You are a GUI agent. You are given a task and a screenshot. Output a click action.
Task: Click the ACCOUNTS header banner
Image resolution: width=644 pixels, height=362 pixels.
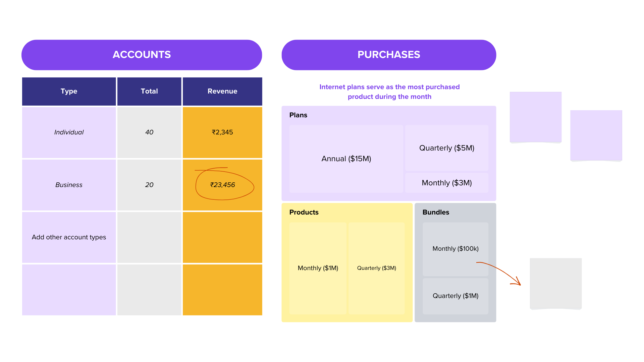pos(142,55)
